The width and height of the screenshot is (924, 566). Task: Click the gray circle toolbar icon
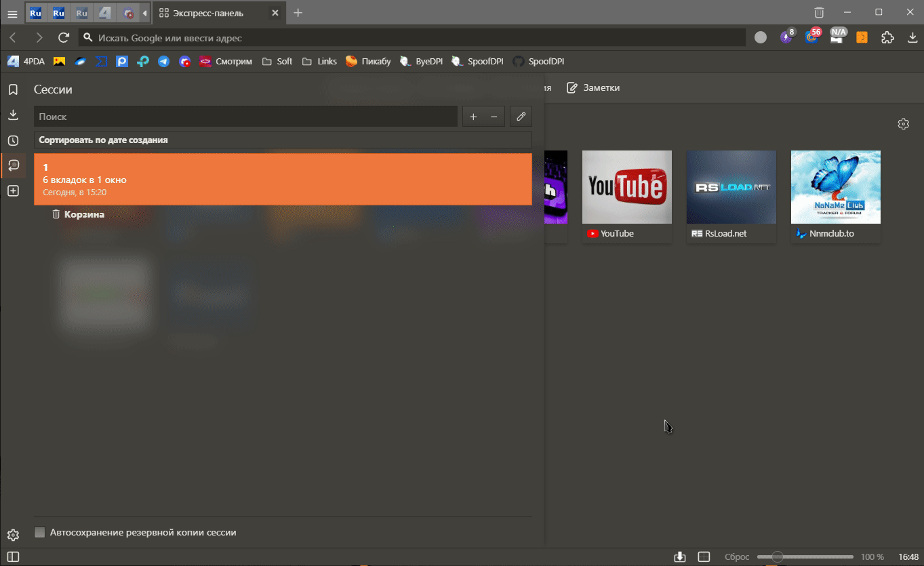click(x=761, y=38)
